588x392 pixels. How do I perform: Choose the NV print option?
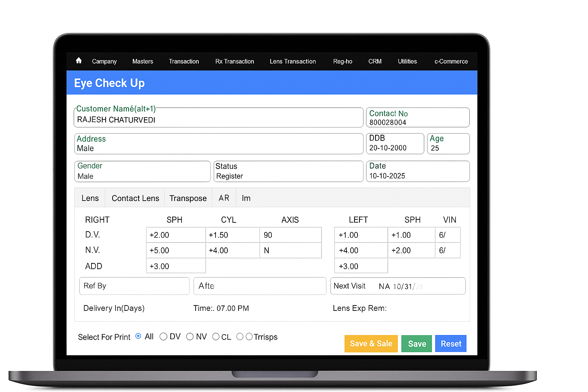coord(190,336)
